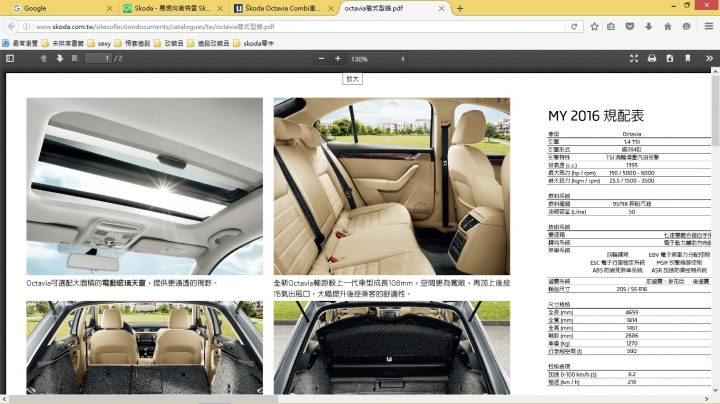This screenshot has height=404, width=720.
Task: Click the folded seats cargo photo
Action: [145, 348]
